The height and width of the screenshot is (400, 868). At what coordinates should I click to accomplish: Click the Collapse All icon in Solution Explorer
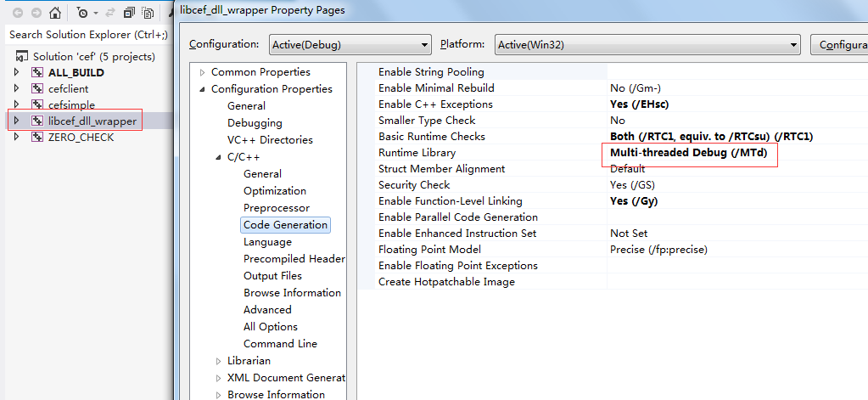(129, 12)
